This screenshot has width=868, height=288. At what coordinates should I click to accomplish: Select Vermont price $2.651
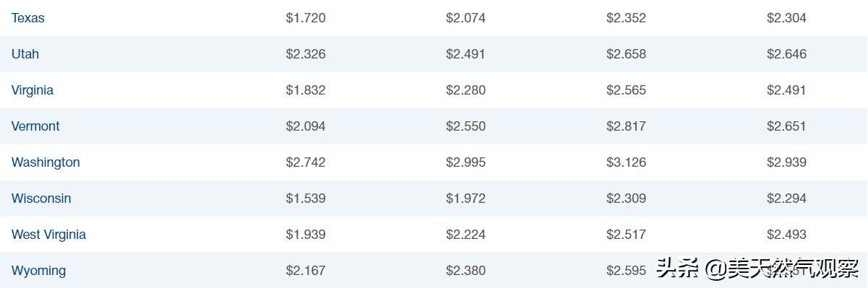point(786,126)
